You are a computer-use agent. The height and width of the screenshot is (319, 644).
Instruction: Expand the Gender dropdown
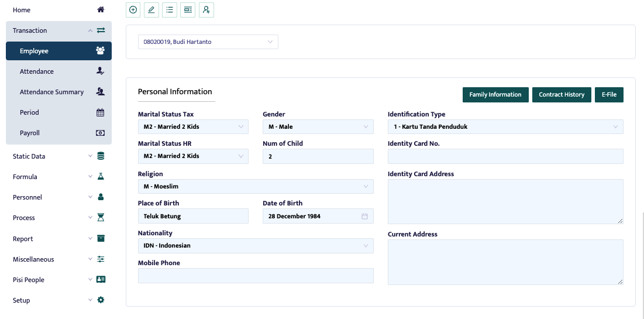coord(318,126)
